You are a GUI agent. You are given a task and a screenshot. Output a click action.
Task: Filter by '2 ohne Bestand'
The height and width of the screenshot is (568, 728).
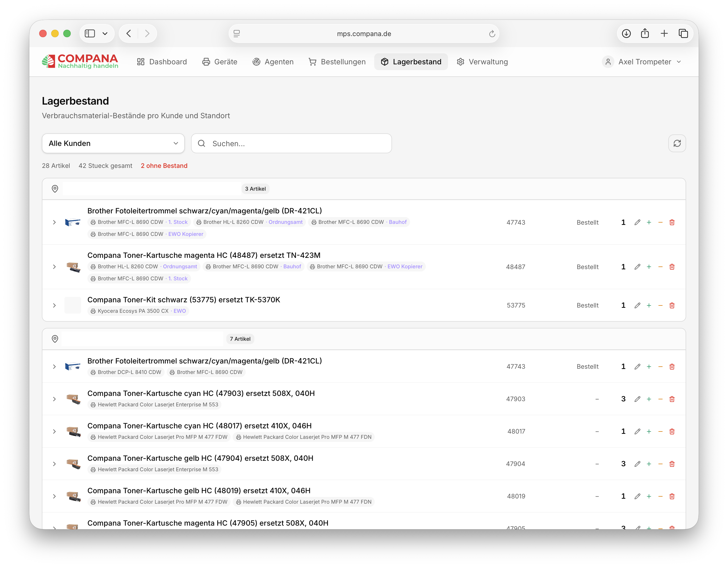164,166
